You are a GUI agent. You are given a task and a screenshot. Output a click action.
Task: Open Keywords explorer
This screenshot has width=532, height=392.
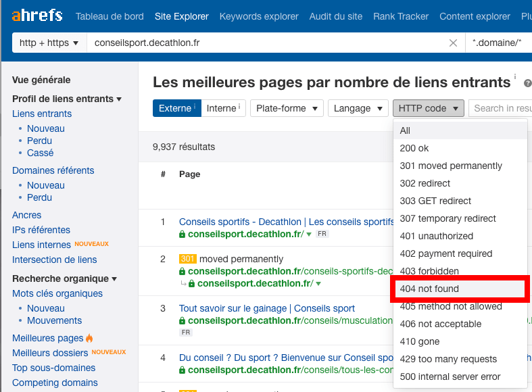(x=259, y=16)
